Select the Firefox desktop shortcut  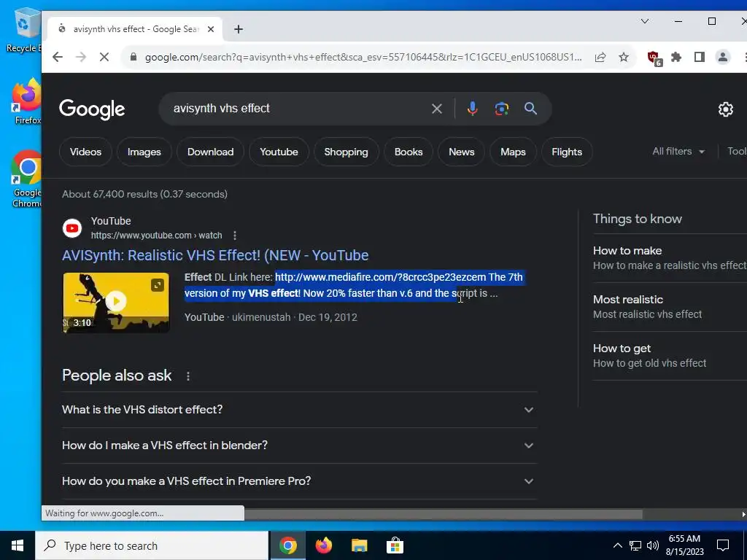(x=27, y=102)
